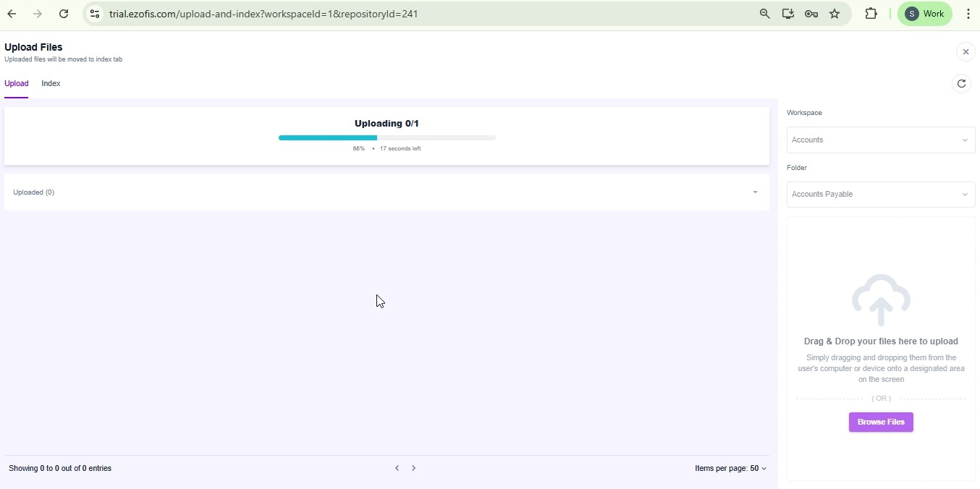Image resolution: width=980 pixels, height=489 pixels.
Task: Expand the Uploaded (0) section
Action: [755, 192]
